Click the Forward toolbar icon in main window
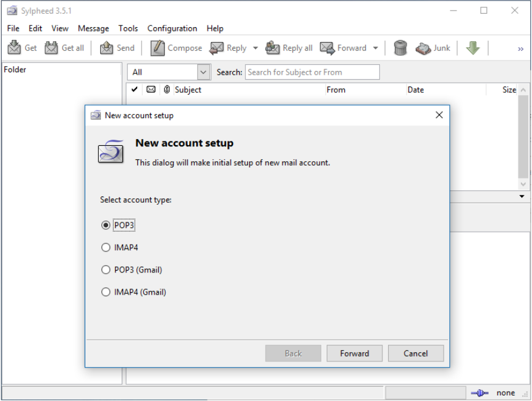Image resolution: width=532 pixels, height=401 pixels. point(327,48)
